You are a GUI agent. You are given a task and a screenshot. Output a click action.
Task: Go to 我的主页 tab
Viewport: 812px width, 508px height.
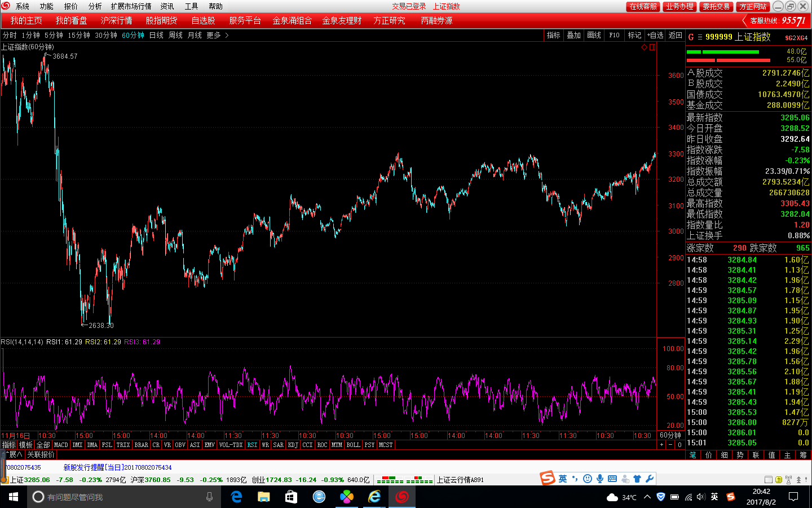pos(26,20)
